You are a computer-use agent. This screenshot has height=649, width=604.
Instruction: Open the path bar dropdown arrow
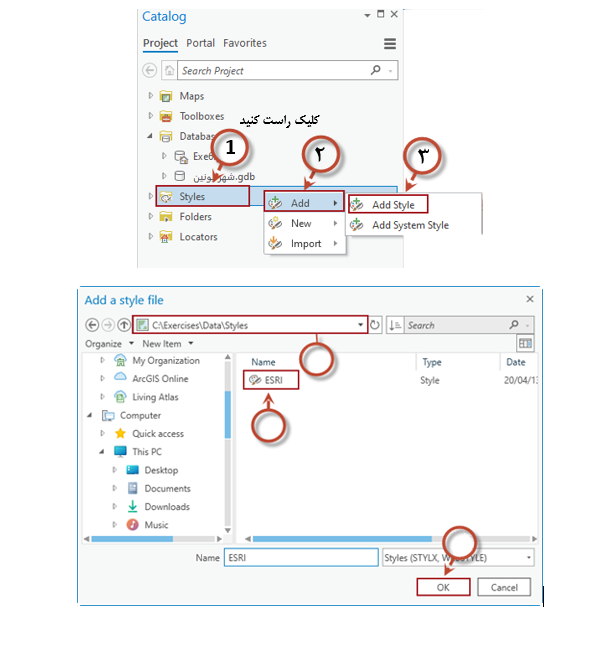click(360, 325)
